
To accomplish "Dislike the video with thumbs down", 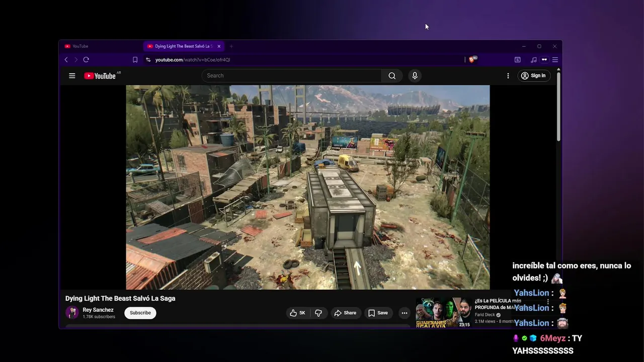I will 318,313.
